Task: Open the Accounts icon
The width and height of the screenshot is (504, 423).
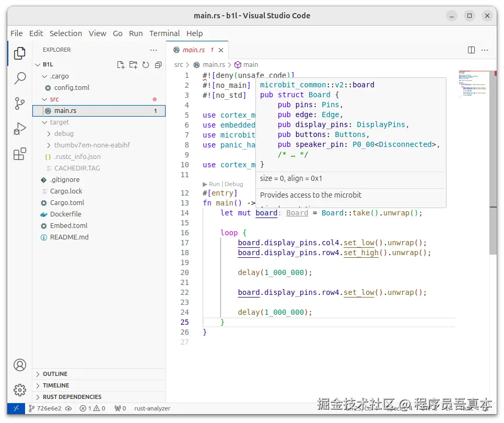Action: pyautogui.click(x=20, y=365)
